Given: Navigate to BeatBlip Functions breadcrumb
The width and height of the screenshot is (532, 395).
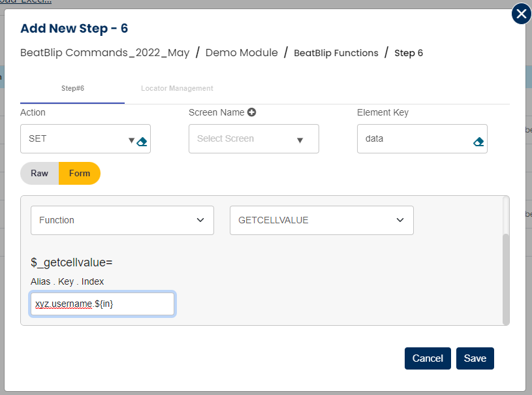Looking at the screenshot, I should pyautogui.click(x=336, y=53).
